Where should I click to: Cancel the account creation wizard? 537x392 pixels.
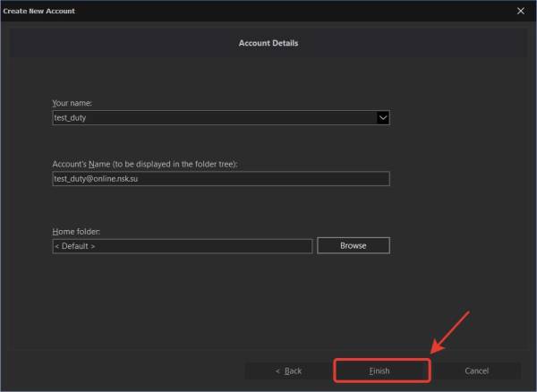pyautogui.click(x=476, y=371)
